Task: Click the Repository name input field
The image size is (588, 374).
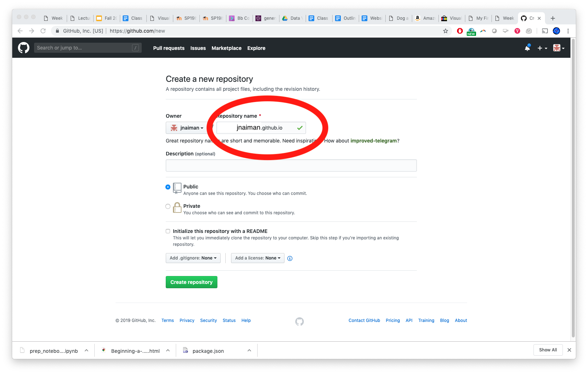Action: (x=261, y=128)
